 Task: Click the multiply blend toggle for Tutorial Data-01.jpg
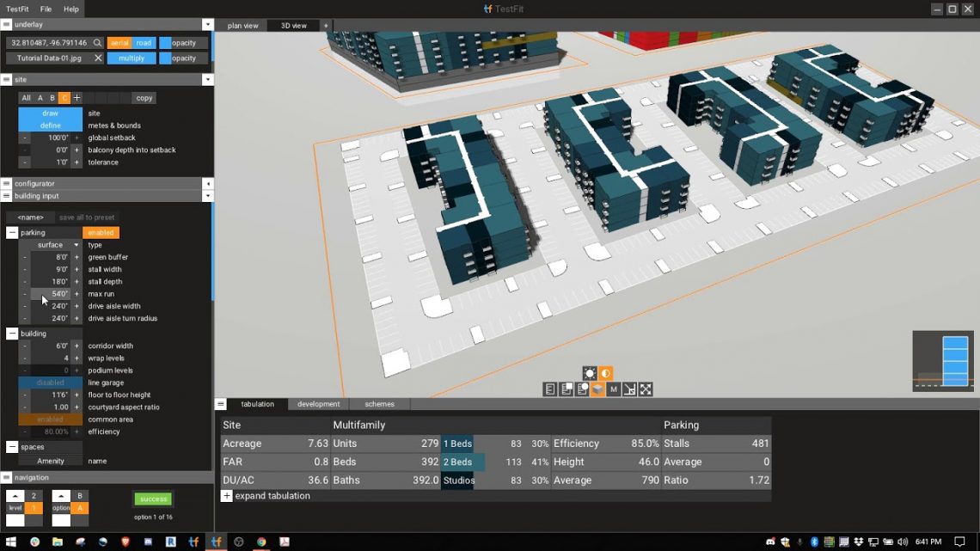(x=132, y=58)
